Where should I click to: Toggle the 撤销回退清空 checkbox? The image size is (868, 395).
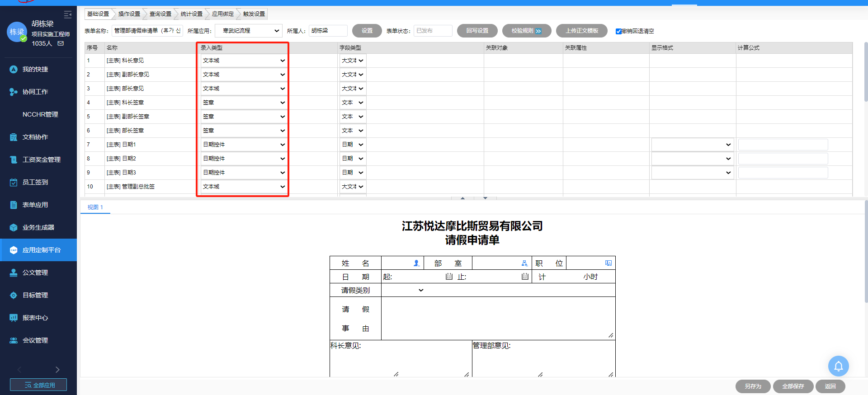(x=618, y=31)
